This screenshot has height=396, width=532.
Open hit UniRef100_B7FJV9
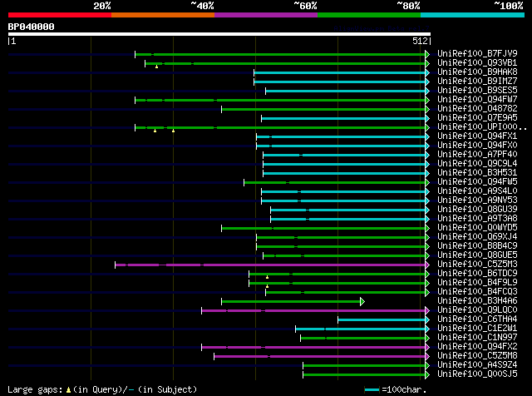477,53
